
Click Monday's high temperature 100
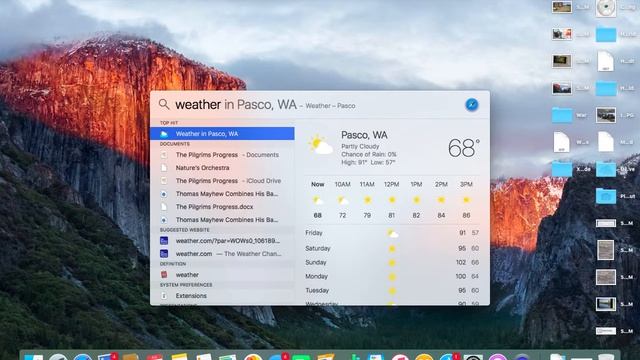click(461, 276)
